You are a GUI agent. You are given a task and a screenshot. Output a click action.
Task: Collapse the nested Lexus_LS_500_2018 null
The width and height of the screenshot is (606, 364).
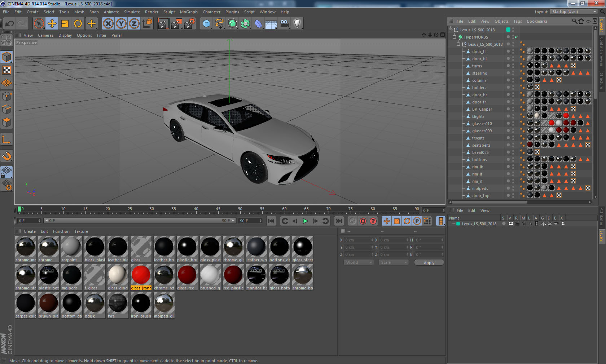click(458, 44)
